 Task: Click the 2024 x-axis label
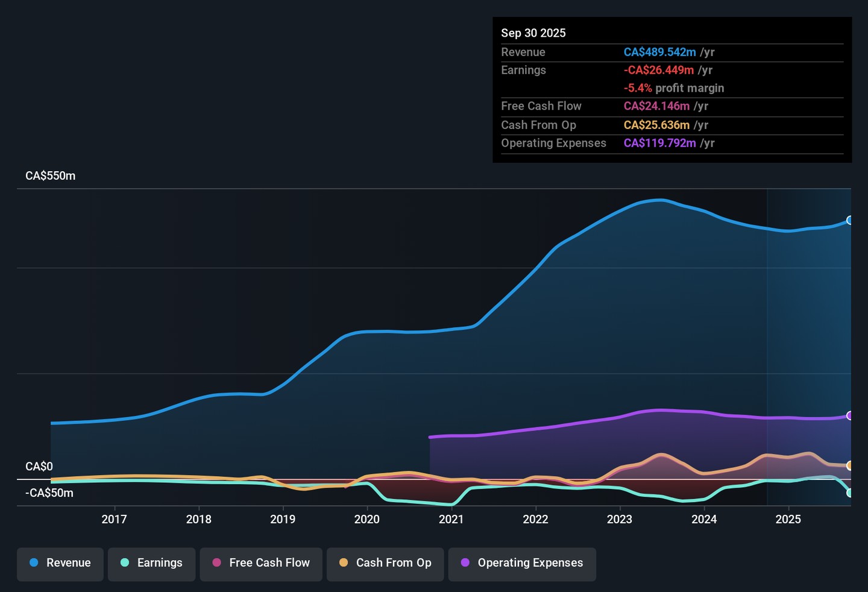pos(704,520)
